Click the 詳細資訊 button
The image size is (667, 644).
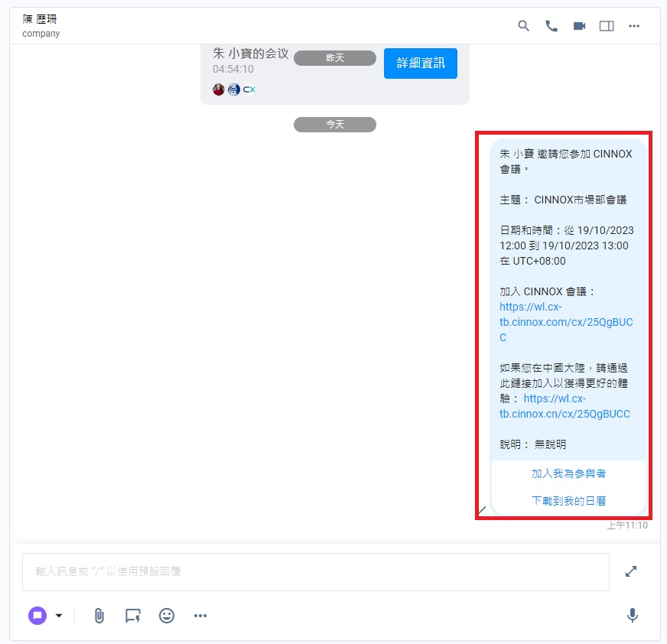tap(420, 63)
